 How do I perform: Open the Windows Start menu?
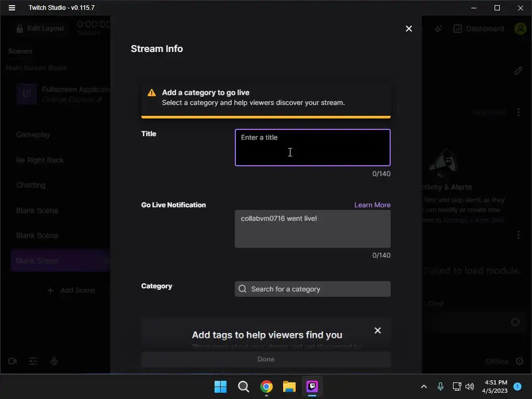point(220,387)
